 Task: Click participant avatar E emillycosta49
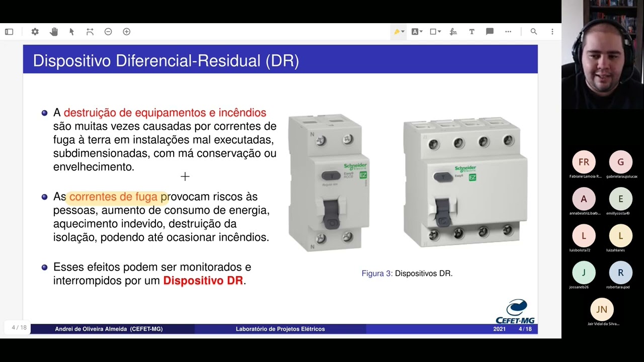(x=620, y=199)
